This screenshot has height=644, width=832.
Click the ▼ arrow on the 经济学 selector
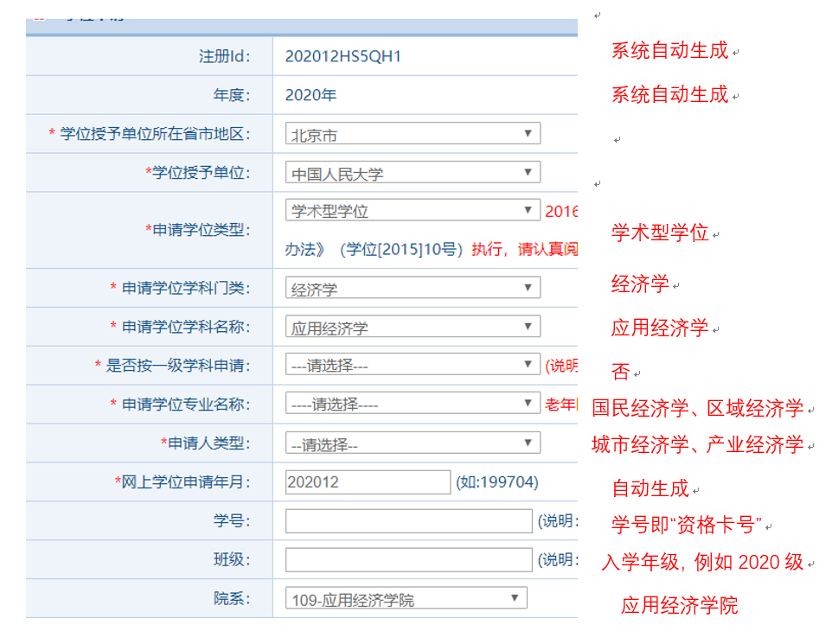click(x=529, y=288)
